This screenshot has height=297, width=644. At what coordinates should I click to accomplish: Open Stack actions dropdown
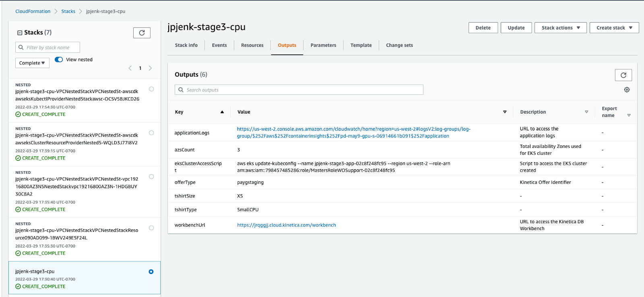point(561,28)
